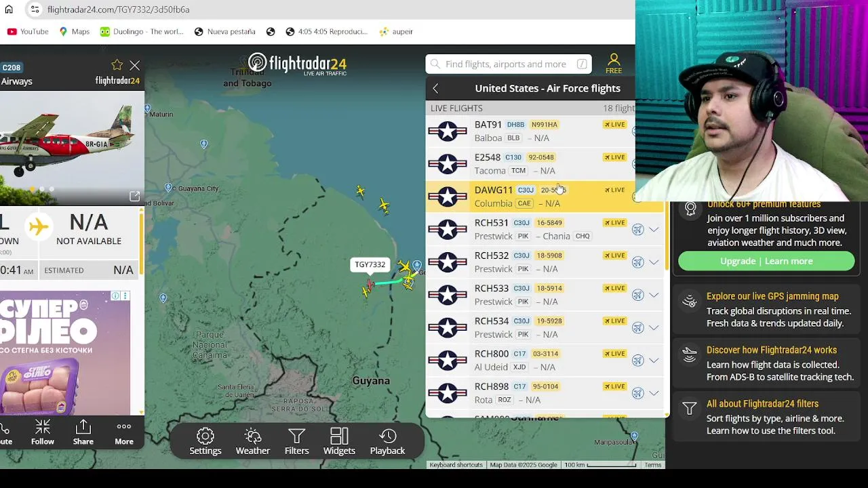Expand the RCH532 flight row
This screenshot has height=488, width=868.
click(x=654, y=262)
